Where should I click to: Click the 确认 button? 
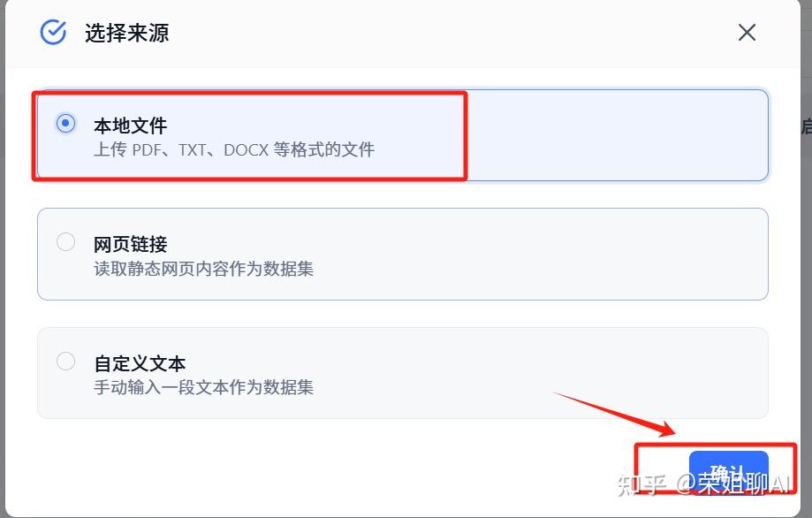tap(729, 472)
